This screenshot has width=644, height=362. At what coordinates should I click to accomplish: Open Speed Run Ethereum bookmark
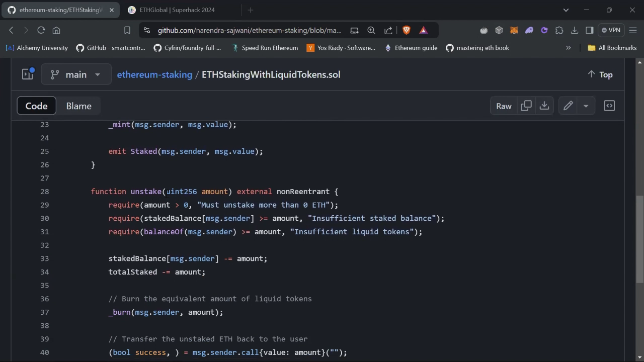[x=265, y=48]
